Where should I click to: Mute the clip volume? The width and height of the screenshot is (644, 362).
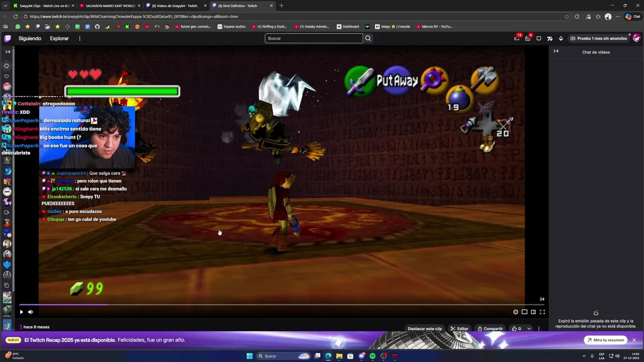tap(30, 312)
